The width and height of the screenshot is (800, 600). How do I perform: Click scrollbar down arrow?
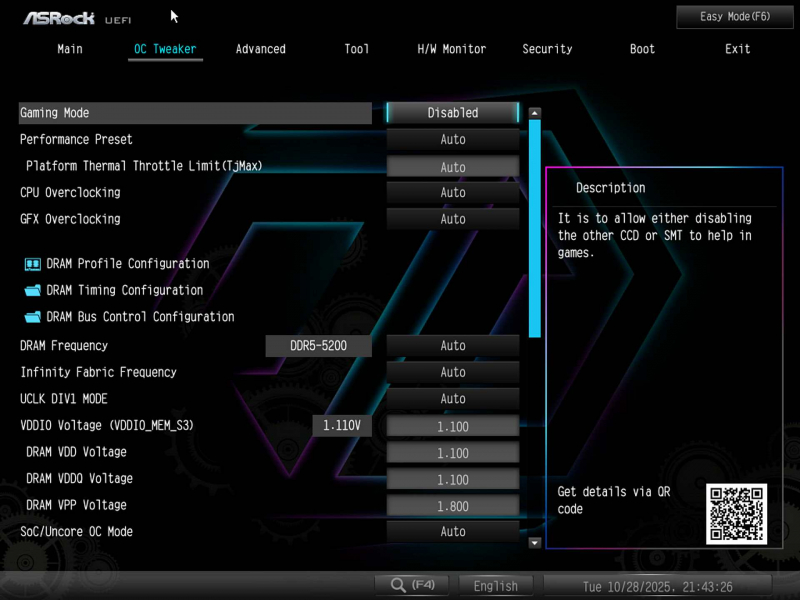coord(534,542)
